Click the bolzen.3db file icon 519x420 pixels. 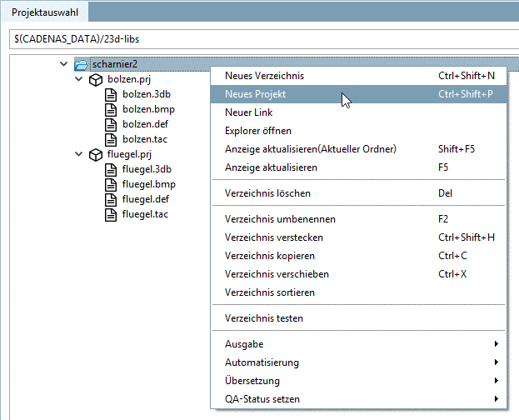point(111,95)
